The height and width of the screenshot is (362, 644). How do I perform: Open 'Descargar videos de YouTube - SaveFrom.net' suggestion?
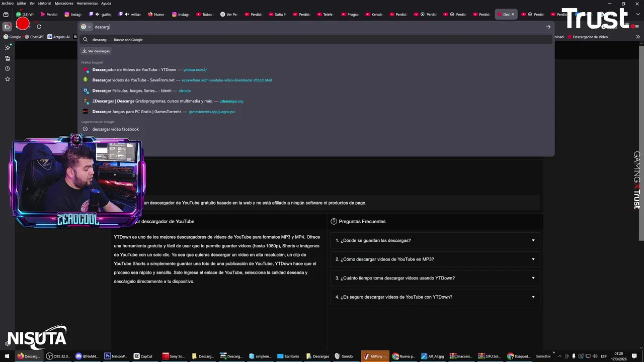(316, 80)
